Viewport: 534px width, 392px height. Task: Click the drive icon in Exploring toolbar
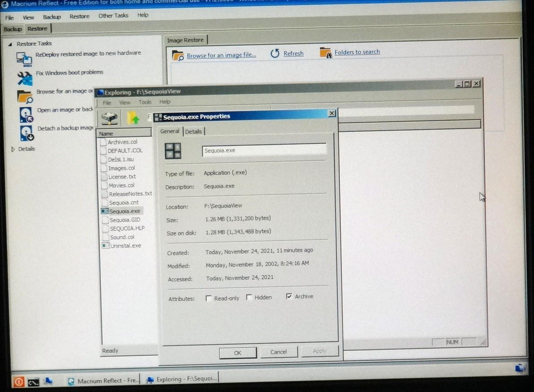tap(109, 118)
